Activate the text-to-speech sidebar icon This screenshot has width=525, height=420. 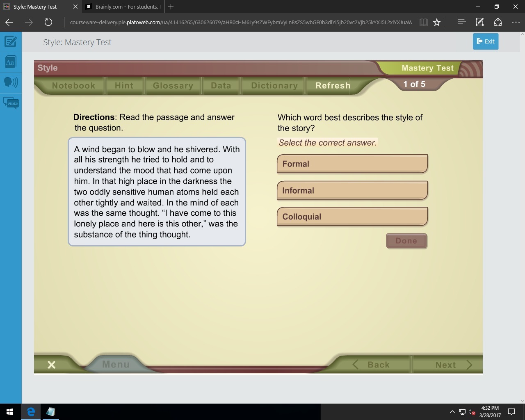click(x=11, y=82)
